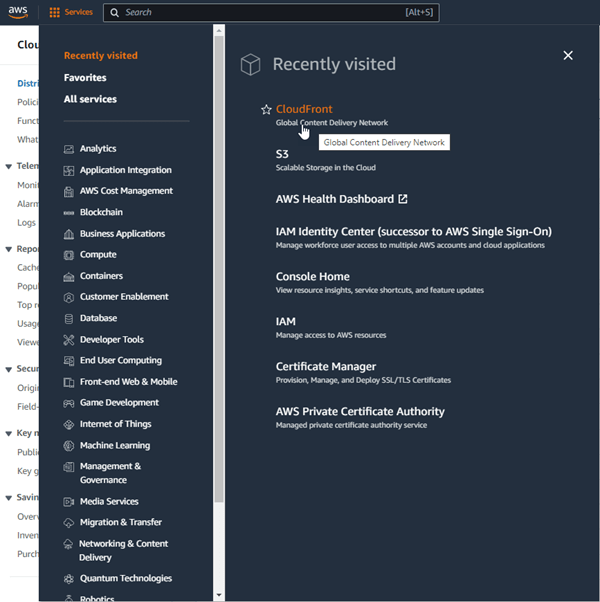The height and width of the screenshot is (602, 600).
Task: Open the Services grid menu
Action: (70, 13)
